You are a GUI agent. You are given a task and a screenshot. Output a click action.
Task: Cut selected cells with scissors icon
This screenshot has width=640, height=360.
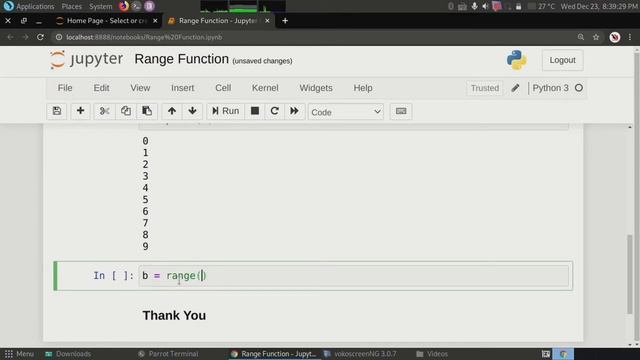[x=104, y=111]
